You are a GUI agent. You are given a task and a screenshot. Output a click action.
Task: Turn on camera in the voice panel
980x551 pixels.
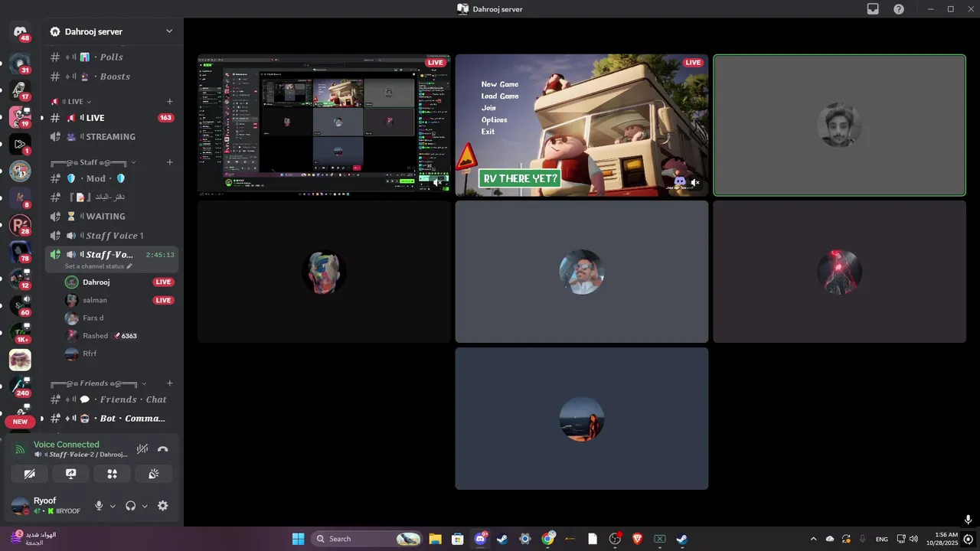click(30, 474)
